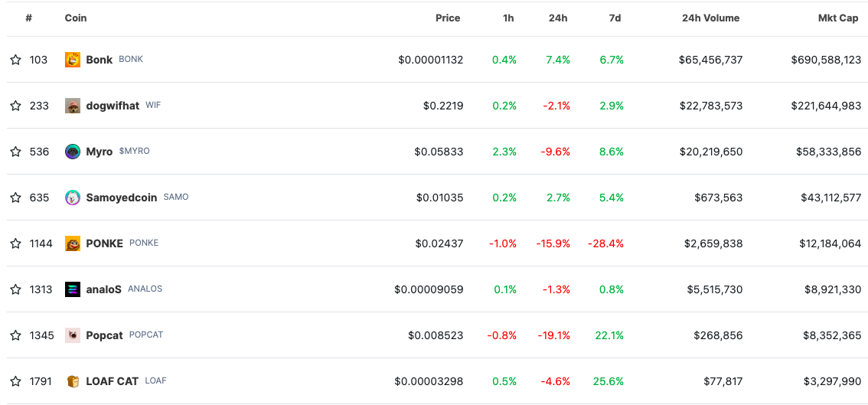The image size is (868, 405).
Task: Sort by the Mkt Cap column header
Action: pos(838,18)
